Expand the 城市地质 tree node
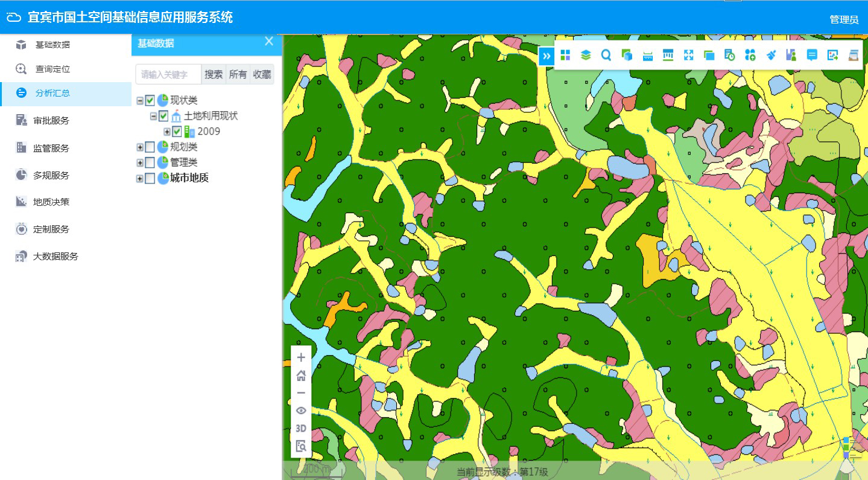 pyautogui.click(x=140, y=179)
